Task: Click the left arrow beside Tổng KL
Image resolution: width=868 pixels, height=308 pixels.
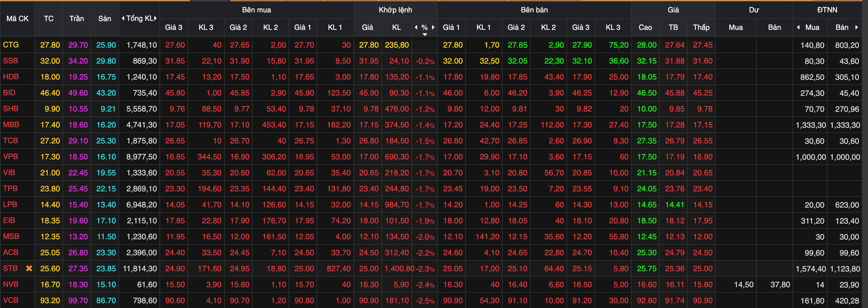Action: (x=123, y=18)
